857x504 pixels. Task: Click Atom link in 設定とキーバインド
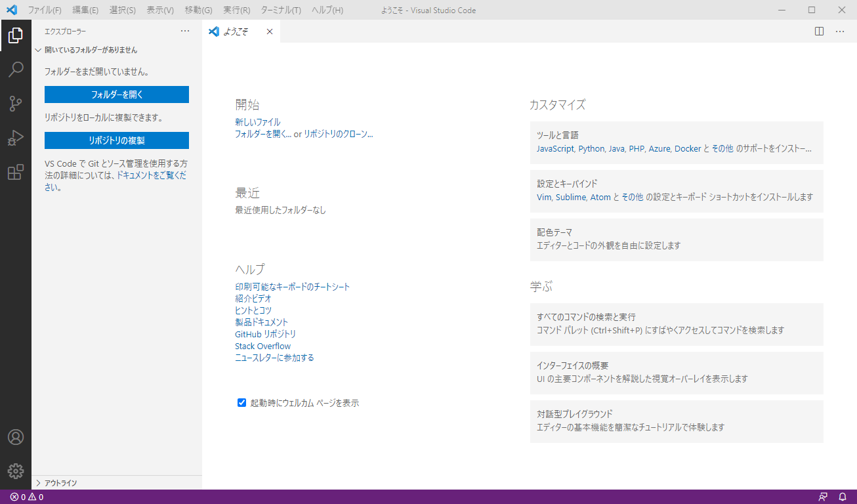tap(600, 198)
